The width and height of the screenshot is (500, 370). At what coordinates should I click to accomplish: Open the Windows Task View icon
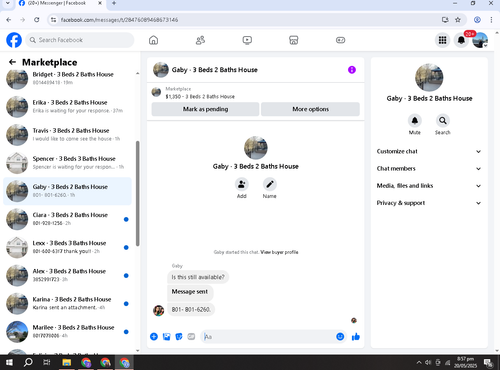pyautogui.click(x=47, y=362)
